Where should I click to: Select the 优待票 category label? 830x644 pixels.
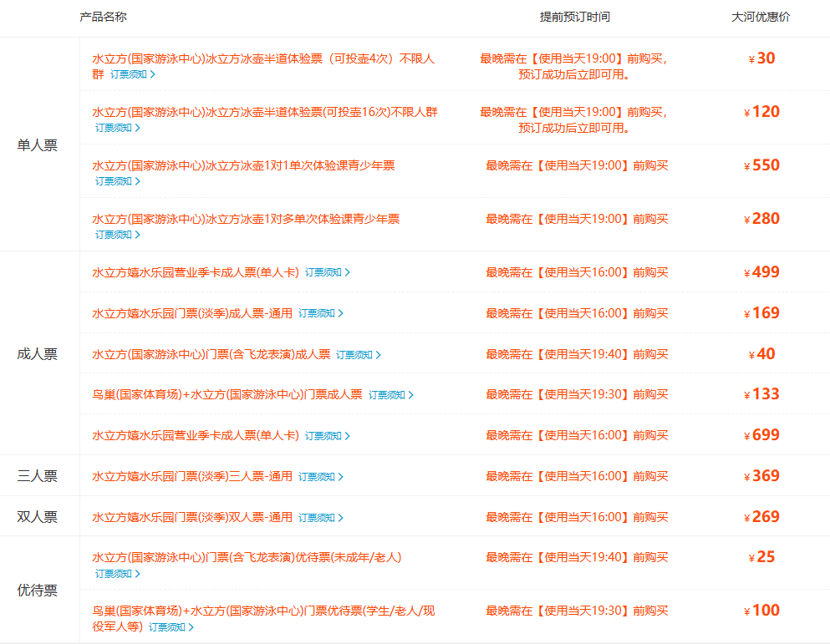coord(37,590)
